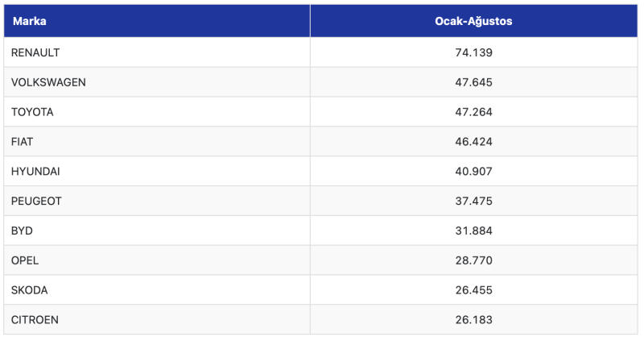Click the value 74.139 for Renault
Screen dimensions: 644x341
473,52
